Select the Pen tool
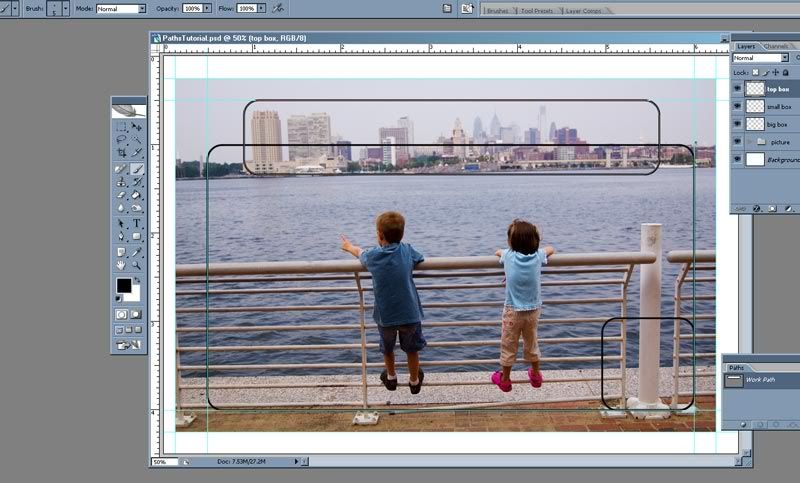800x483 pixels. click(121, 237)
